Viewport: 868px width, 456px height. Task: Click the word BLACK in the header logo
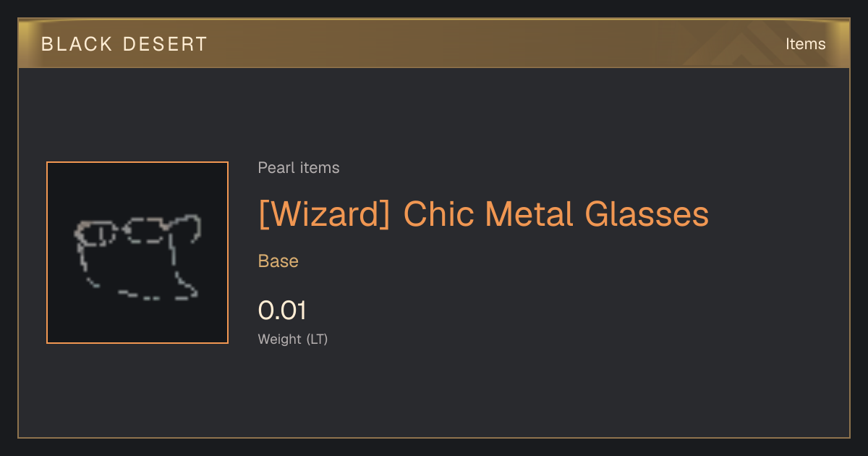(76, 44)
